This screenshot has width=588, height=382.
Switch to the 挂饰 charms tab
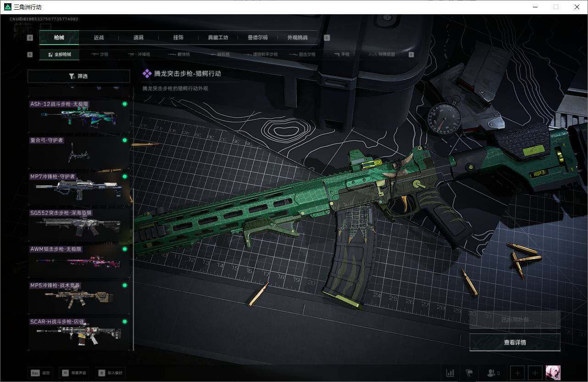pyautogui.click(x=178, y=38)
